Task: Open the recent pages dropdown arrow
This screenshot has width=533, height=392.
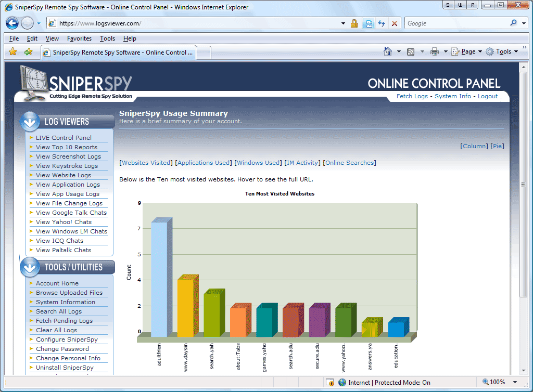Action: pyautogui.click(x=39, y=23)
